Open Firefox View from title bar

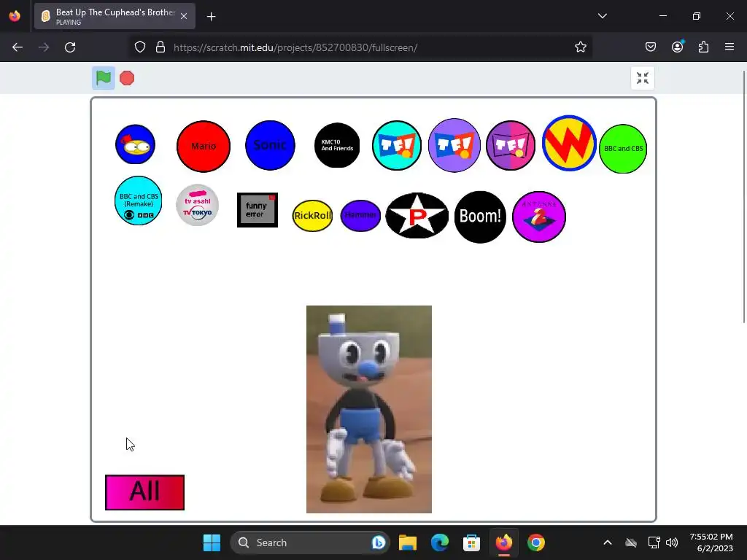point(15,16)
